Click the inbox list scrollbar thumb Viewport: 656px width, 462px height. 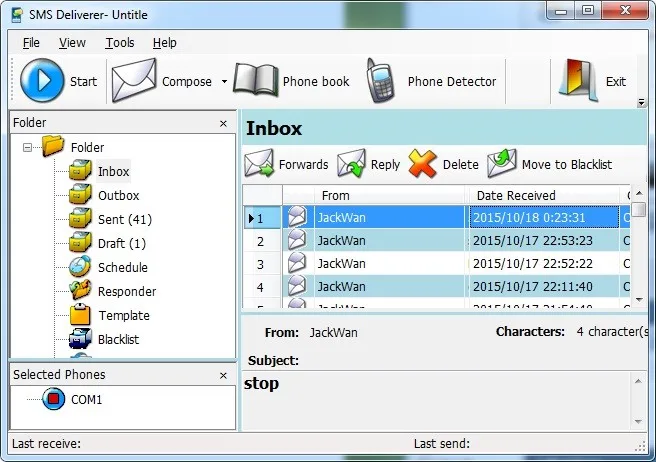[639, 209]
